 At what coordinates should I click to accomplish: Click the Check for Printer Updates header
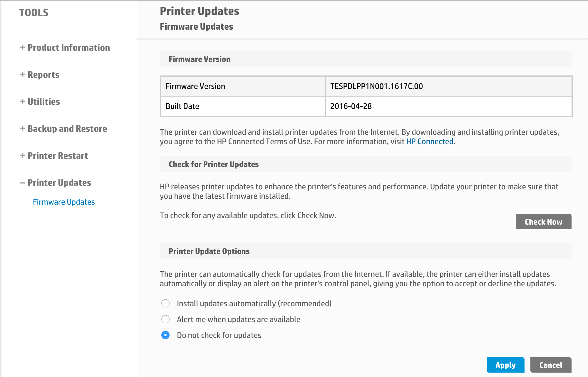pos(213,164)
